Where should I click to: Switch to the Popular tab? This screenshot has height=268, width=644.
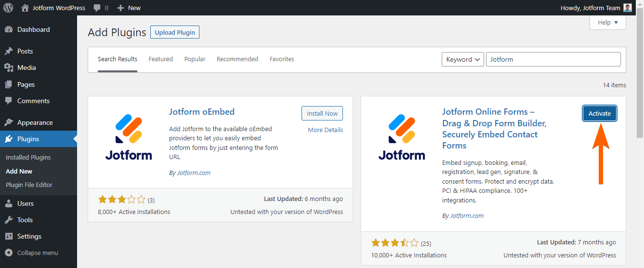pyautogui.click(x=195, y=59)
